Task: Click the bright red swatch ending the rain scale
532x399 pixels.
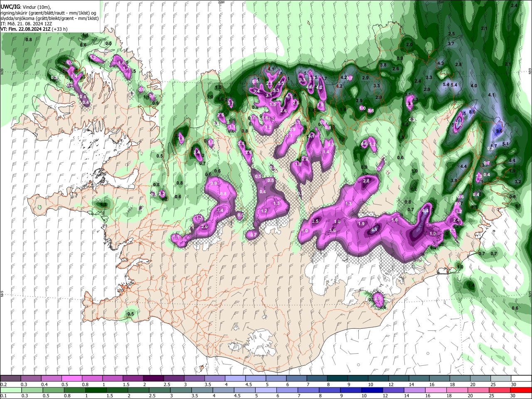Action: 522,390
